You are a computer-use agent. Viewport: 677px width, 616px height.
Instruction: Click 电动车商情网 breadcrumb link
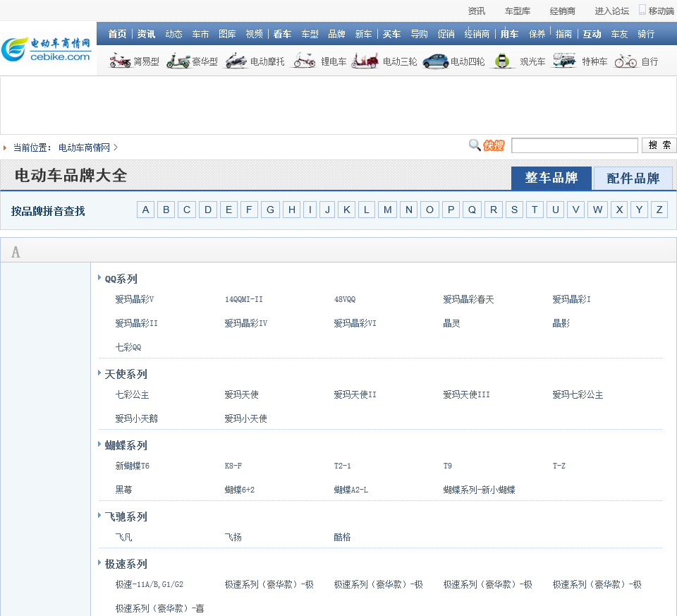[84, 147]
